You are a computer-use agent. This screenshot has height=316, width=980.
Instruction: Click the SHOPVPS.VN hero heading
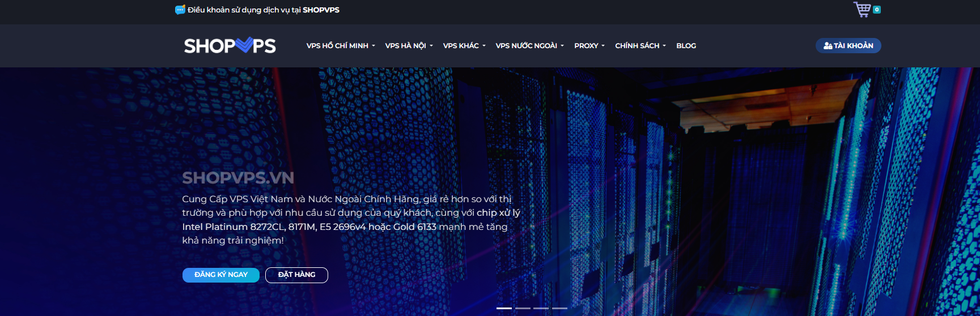[x=238, y=178]
